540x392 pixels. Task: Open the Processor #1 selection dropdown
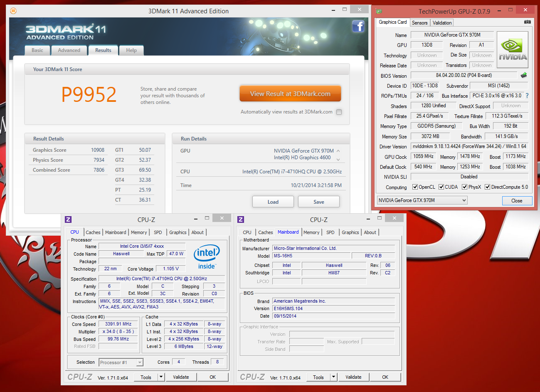(x=121, y=362)
